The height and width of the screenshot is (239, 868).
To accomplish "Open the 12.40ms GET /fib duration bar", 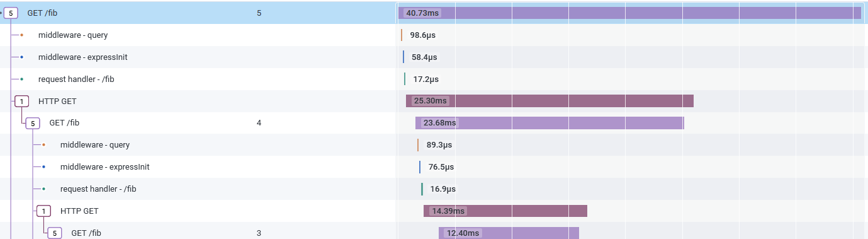I will coord(509,233).
